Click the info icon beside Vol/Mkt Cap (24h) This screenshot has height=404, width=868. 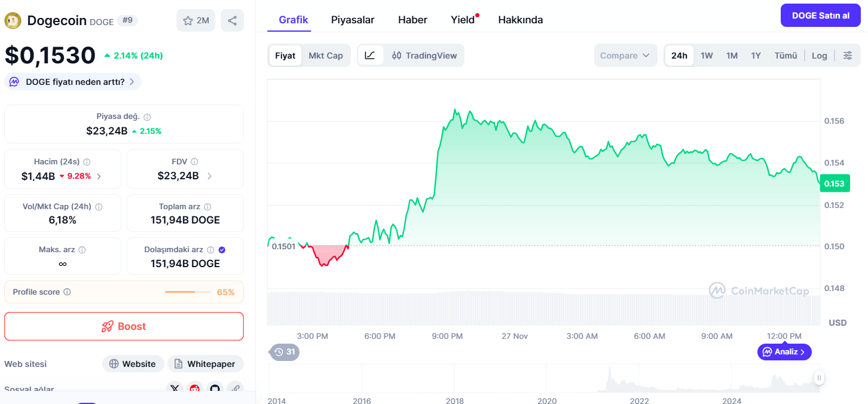click(99, 207)
